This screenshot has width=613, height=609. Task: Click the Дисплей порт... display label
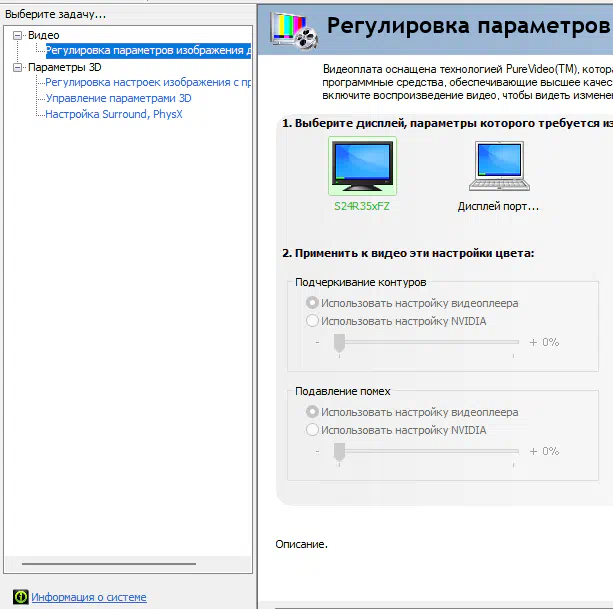498,206
